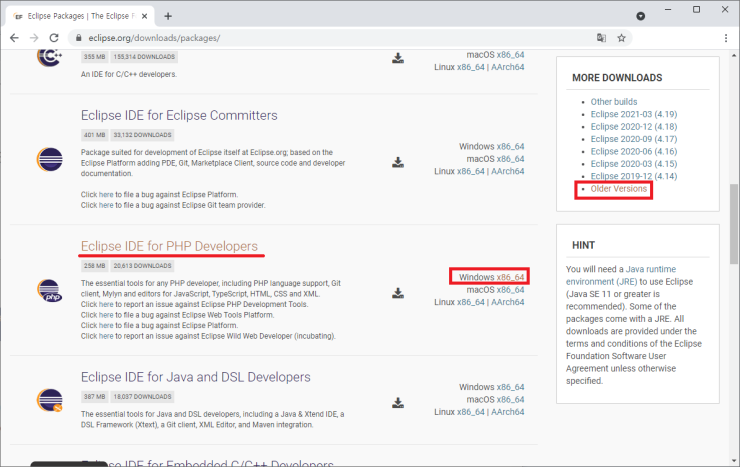Screen dimensions: 740x467
Task: Click the download icon for PHP Developers package
Action: [397, 293]
